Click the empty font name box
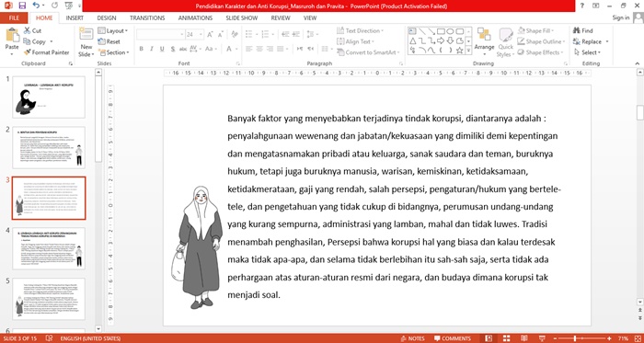Image resolution: width=644 pixels, height=343 pixels. click(x=161, y=35)
